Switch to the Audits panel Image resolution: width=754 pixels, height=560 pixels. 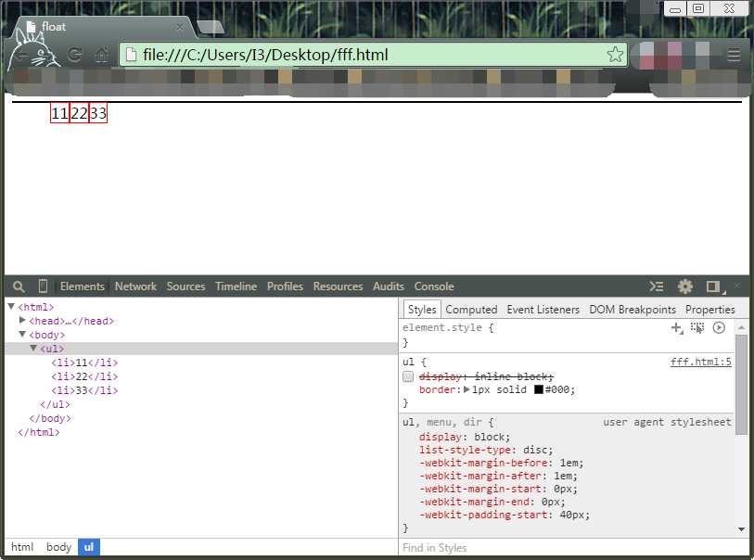(389, 286)
